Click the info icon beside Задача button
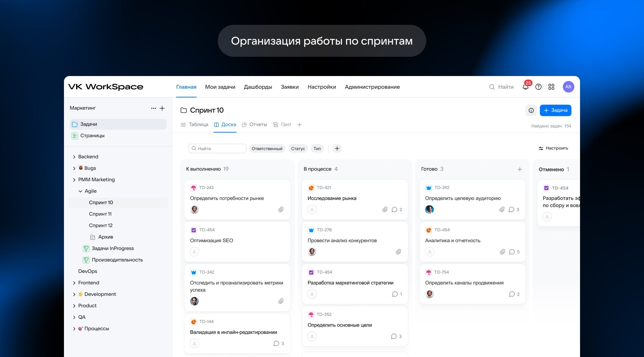 tap(531, 110)
